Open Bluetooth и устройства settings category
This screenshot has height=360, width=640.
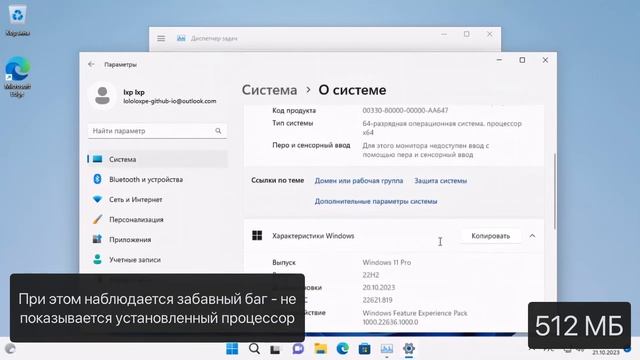tap(158, 179)
